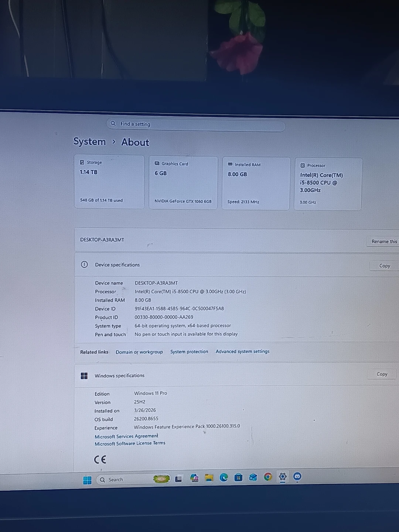Click the breadcrumb chevron between System and About
Viewport: 399px width, 532px height.
(x=114, y=142)
